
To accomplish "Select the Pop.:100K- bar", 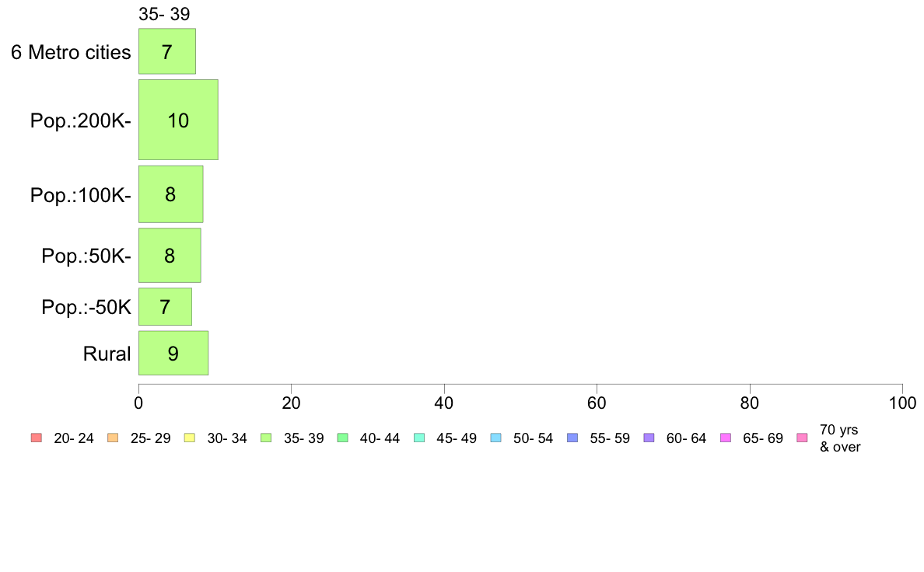I will coord(171,194).
